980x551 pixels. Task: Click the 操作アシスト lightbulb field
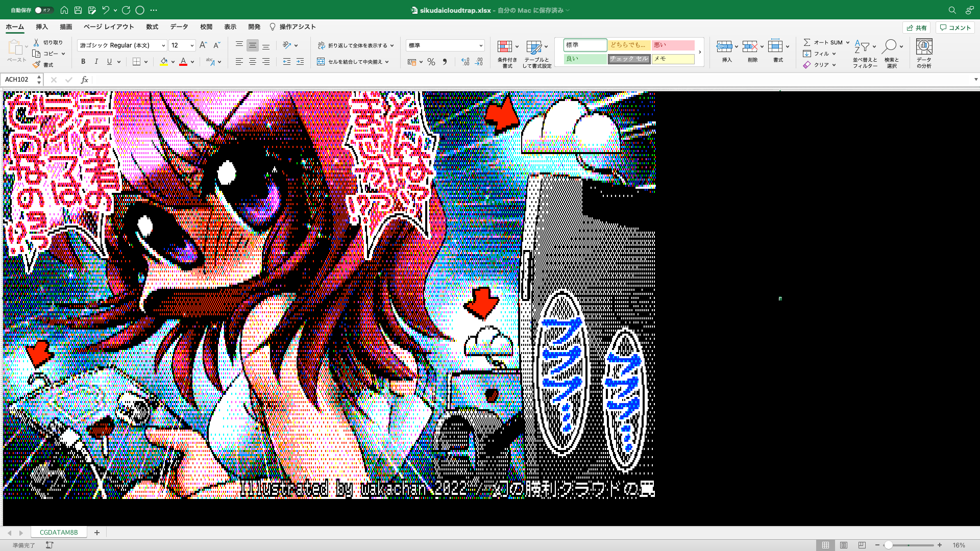[x=293, y=27]
